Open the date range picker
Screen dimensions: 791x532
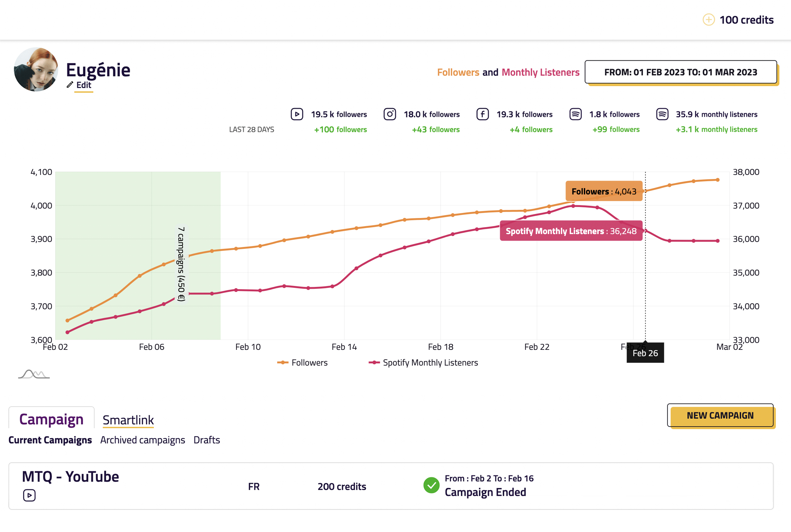pyautogui.click(x=680, y=72)
